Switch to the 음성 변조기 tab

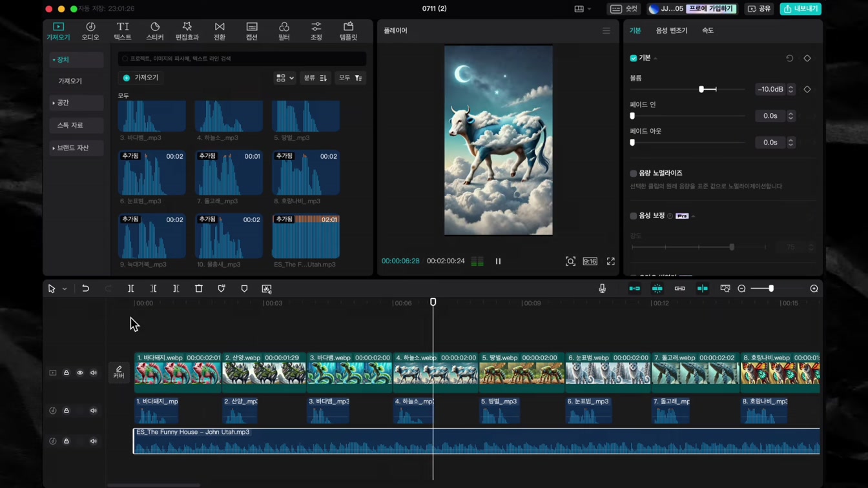[x=672, y=30]
